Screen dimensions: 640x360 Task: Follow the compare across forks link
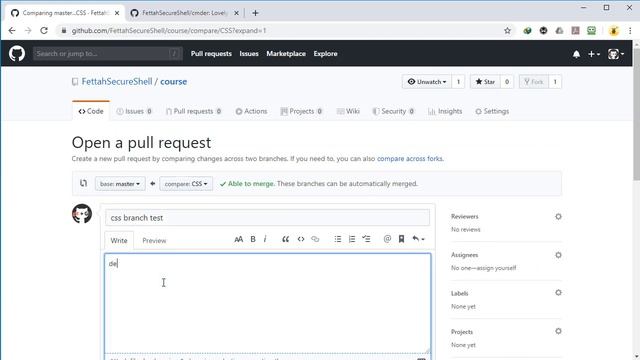click(x=410, y=159)
